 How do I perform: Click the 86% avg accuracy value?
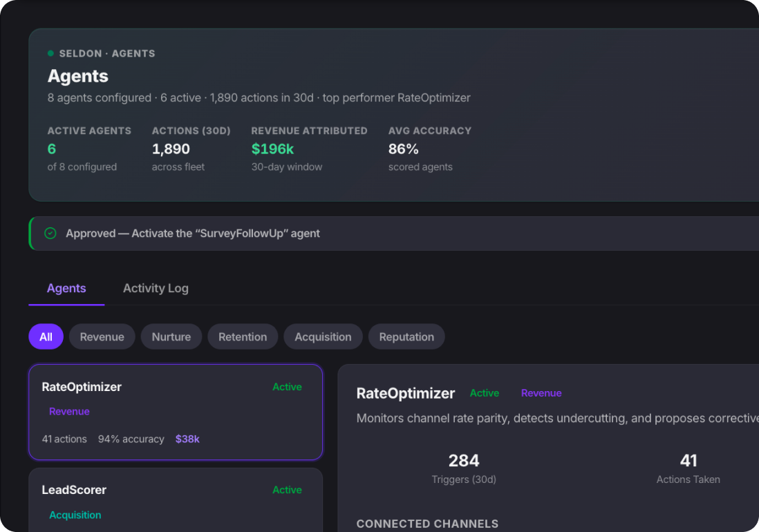pyautogui.click(x=403, y=149)
